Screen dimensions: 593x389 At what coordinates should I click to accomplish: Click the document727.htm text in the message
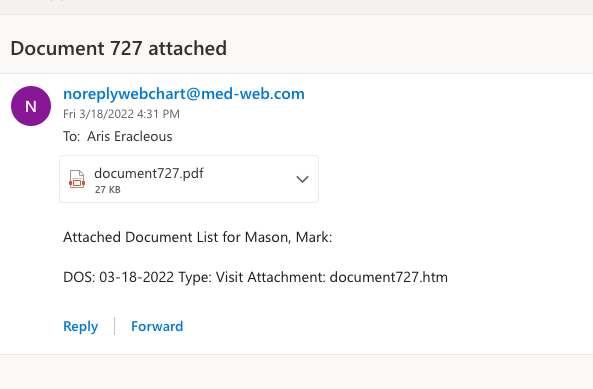pyautogui.click(x=389, y=277)
